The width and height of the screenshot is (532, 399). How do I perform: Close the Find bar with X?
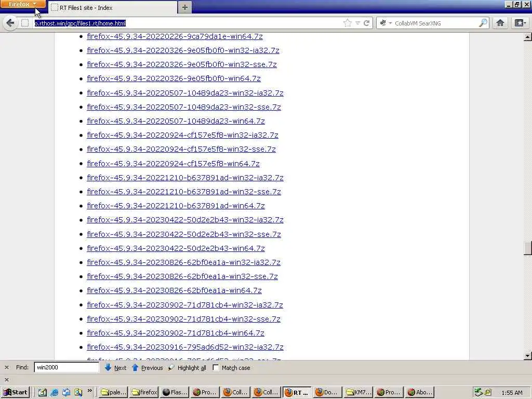pos(6,367)
